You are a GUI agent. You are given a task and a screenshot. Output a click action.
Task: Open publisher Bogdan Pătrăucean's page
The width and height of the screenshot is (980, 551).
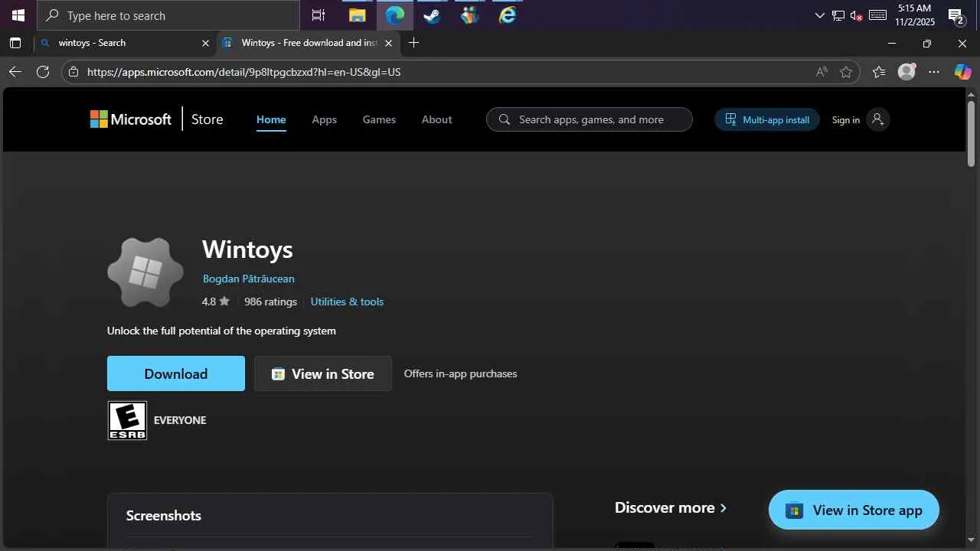click(248, 279)
